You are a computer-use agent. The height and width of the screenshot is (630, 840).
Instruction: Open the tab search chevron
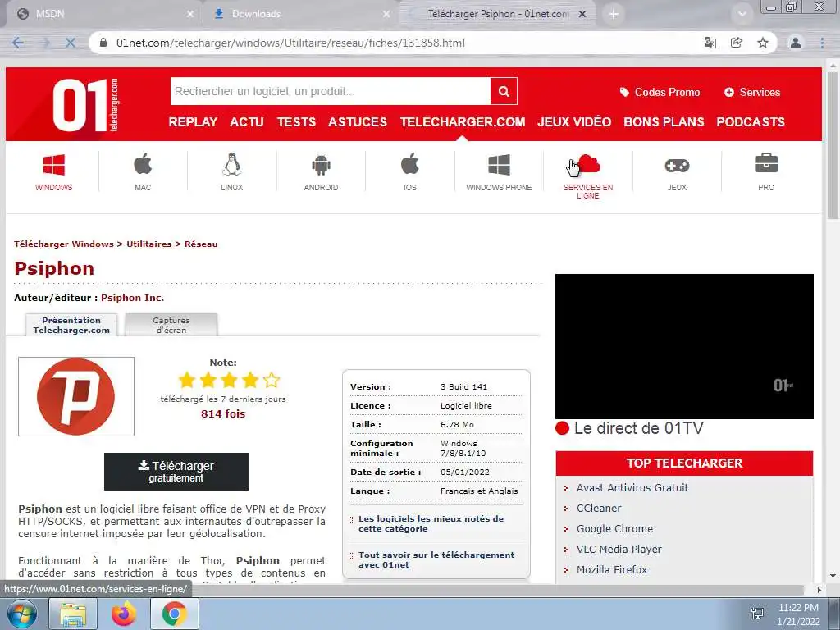tap(742, 14)
